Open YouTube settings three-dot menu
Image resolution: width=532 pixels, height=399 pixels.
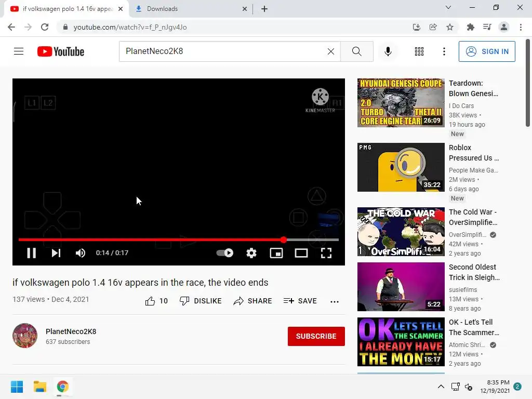click(444, 51)
